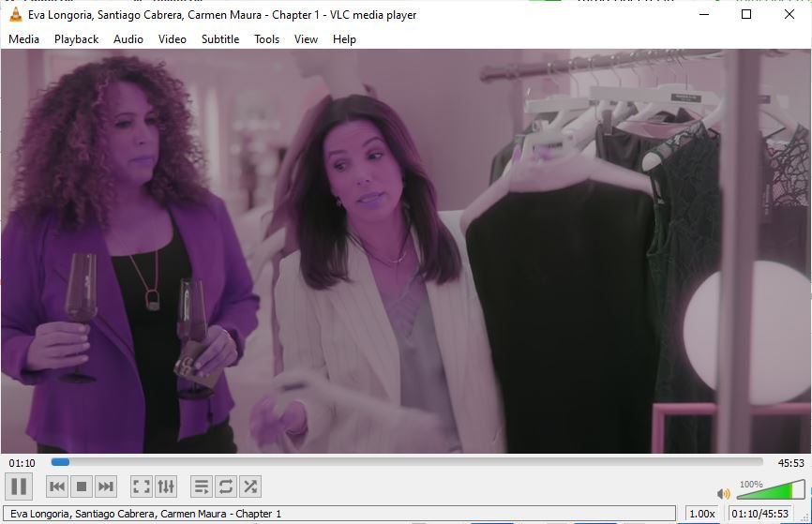Viewport: 812px width, 524px height.
Task: Mute audio with speaker icon
Action: click(x=724, y=493)
